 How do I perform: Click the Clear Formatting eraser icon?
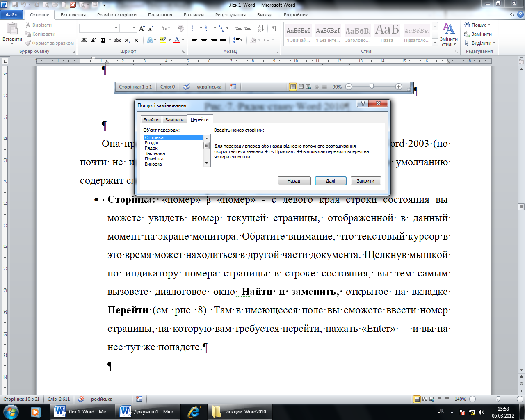pos(180,28)
